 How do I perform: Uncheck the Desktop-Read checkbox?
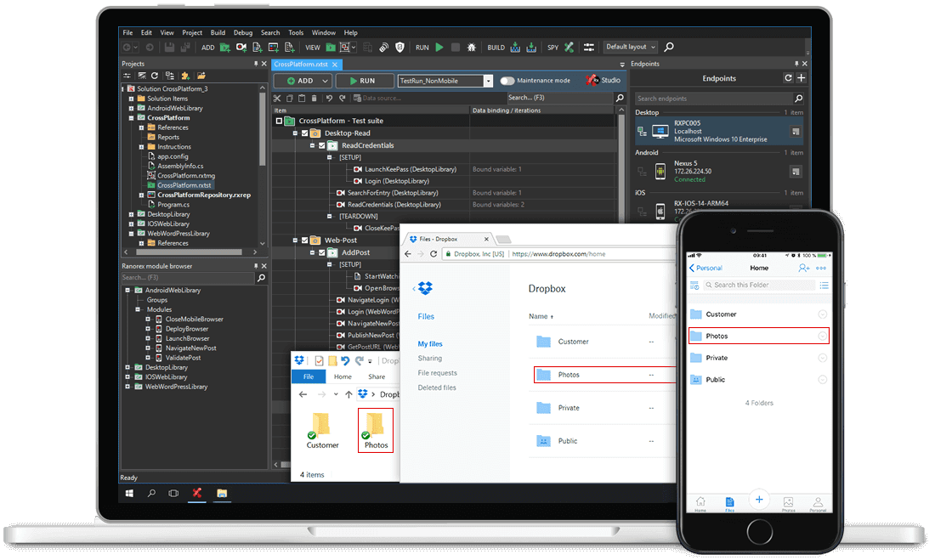tap(304, 133)
